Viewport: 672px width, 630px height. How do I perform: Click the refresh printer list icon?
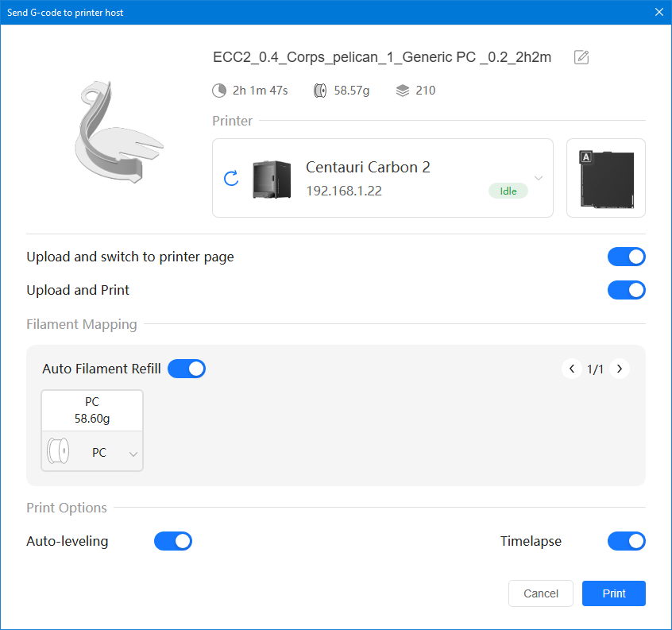point(231,178)
